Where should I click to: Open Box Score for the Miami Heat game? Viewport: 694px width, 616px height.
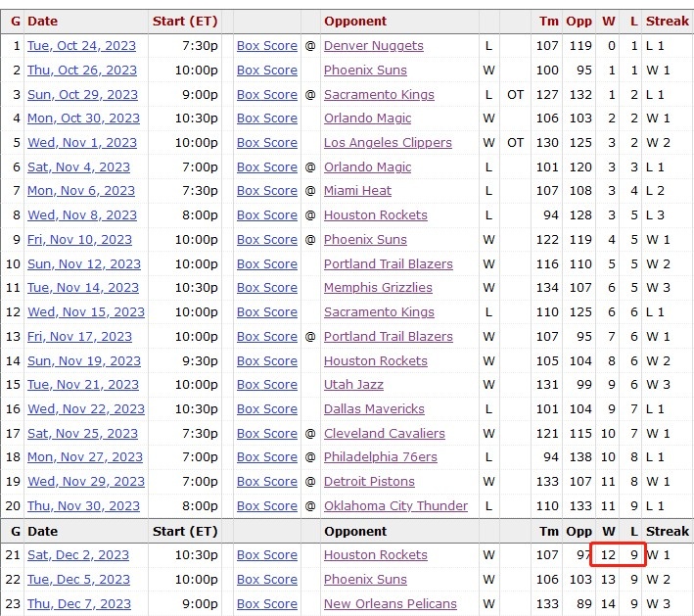(266, 191)
